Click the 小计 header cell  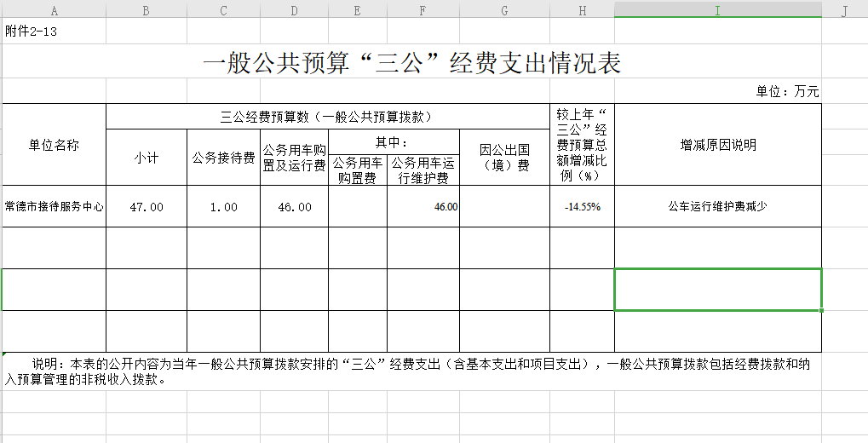tap(147, 158)
